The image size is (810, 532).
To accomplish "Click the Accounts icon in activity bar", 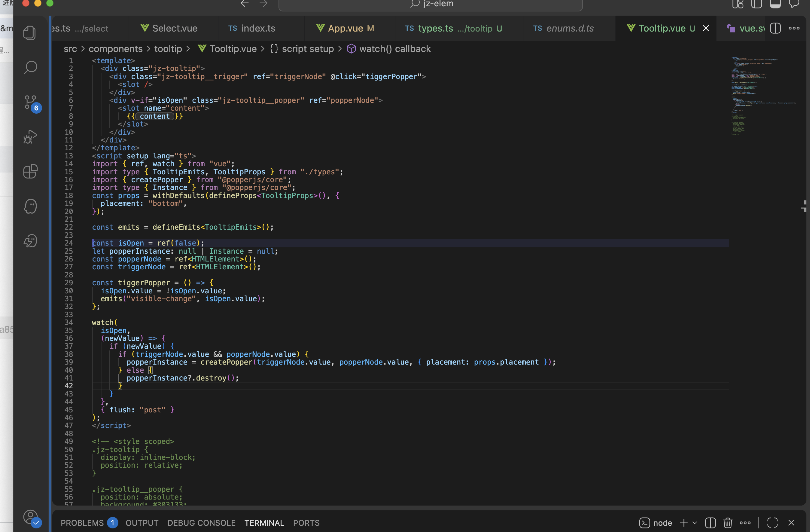I will coord(31,517).
